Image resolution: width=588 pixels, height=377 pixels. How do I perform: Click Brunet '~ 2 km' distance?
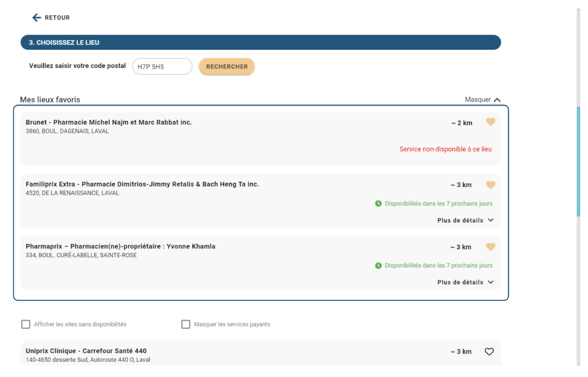pos(461,123)
